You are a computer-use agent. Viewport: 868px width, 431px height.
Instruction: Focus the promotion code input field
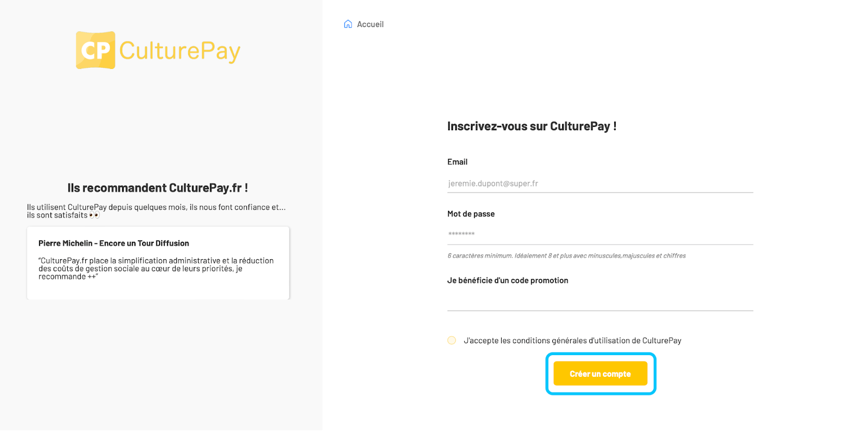point(600,301)
